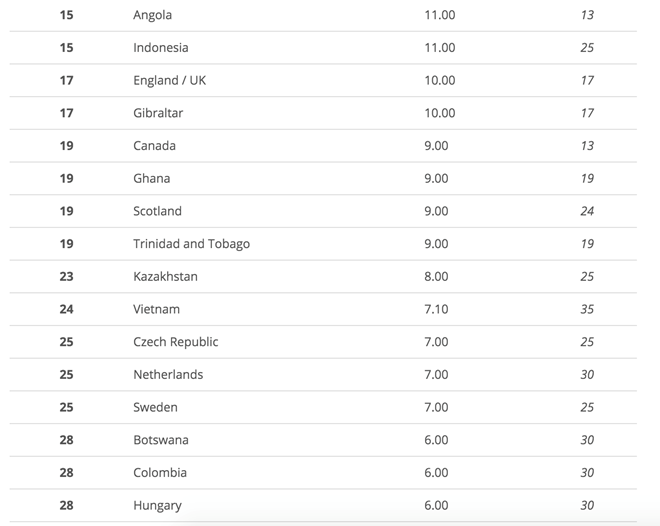Image resolution: width=660 pixels, height=526 pixels.
Task: Select Gibraltar in the table
Action: coord(158,113)
